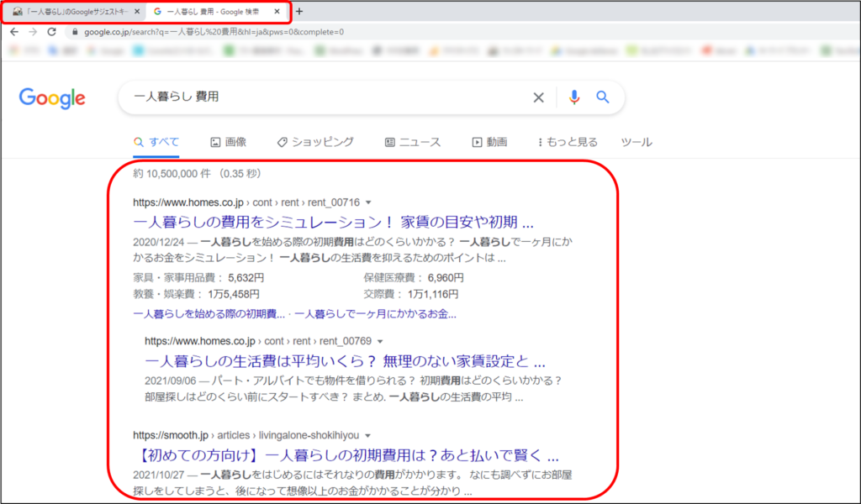Open a new tab with the plus button
Image resolution: width=861 pixels, height=504 pixels.
click(299, 11)
